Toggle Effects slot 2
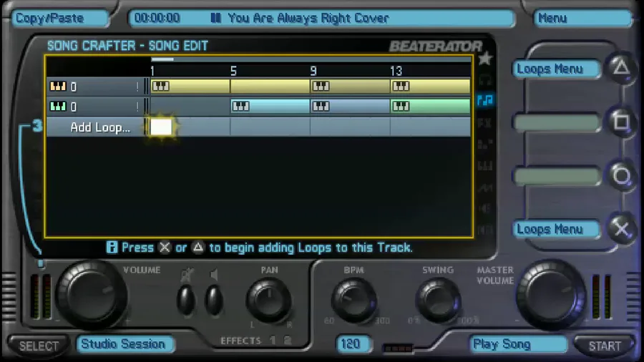This screenshot has width=644, height=362. click(287, 341)
